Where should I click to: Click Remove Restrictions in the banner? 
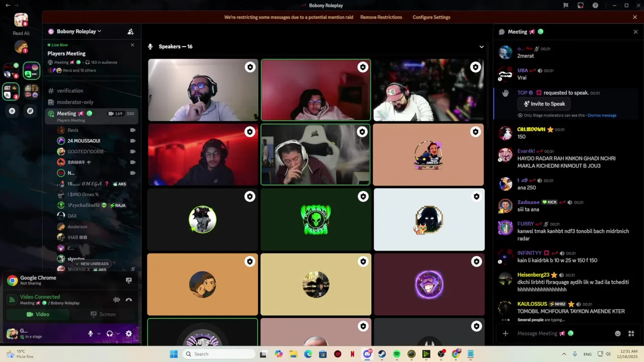click(x=381, y=17)
